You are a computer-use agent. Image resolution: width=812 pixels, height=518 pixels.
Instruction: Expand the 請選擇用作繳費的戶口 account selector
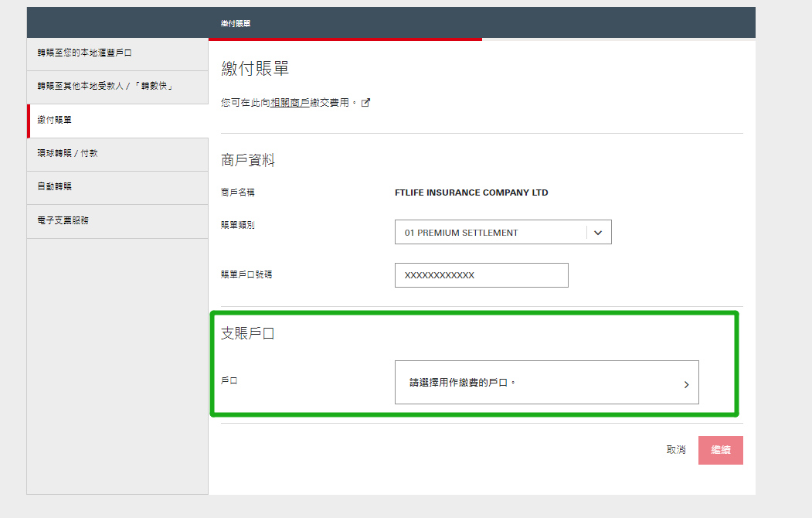[546, 382]
